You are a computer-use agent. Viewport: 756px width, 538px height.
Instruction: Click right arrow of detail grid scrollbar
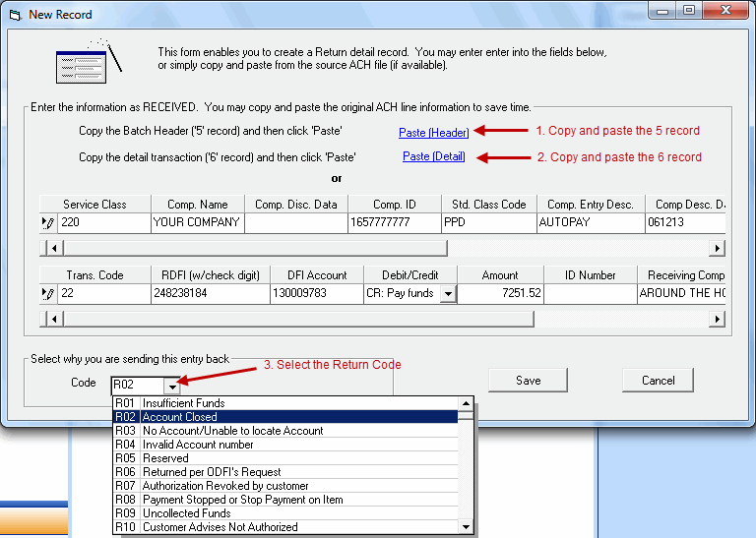(x=717, y=319)
